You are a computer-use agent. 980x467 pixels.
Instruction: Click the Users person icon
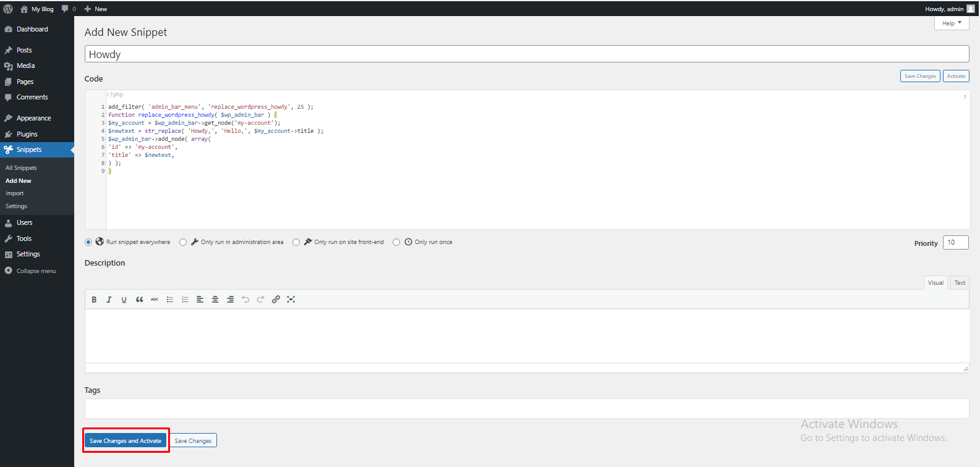point(9,223)
